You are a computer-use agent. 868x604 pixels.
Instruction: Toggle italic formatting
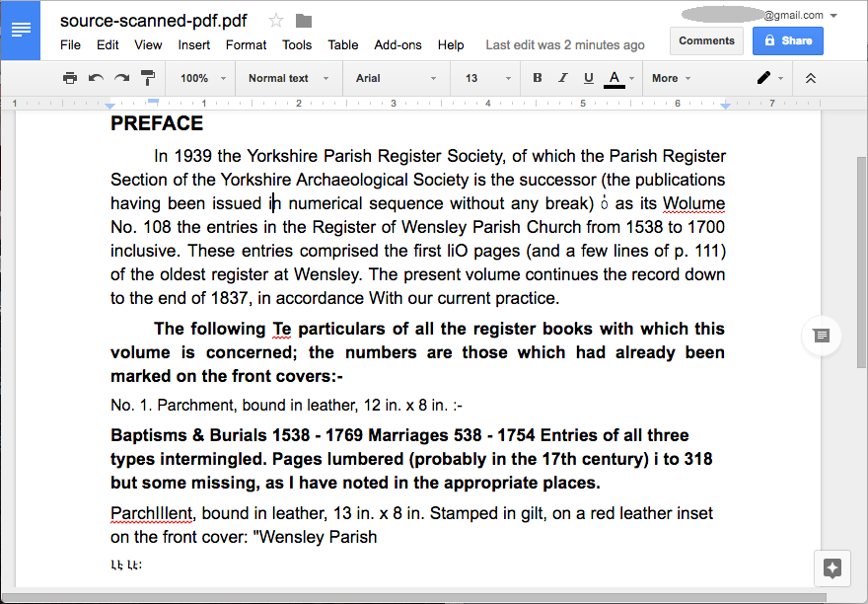click(563, 78)
